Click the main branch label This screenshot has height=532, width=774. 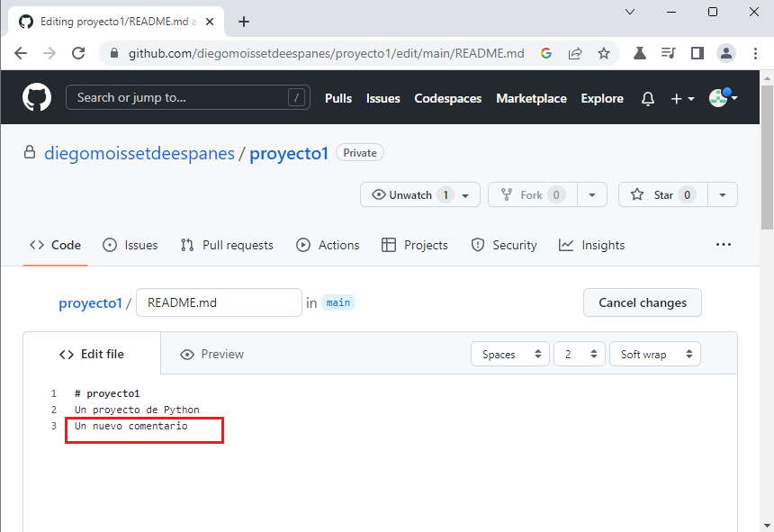tap(338, 302)
